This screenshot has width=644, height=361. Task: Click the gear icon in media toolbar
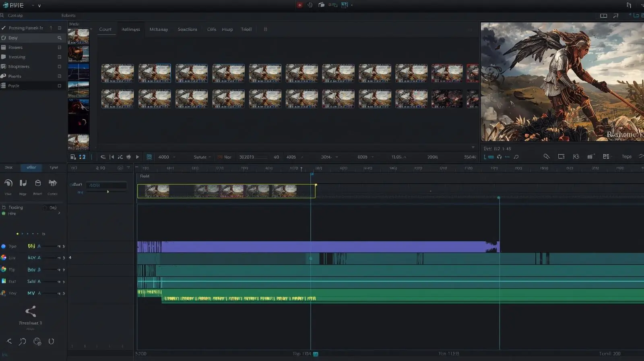pos(128,157)
